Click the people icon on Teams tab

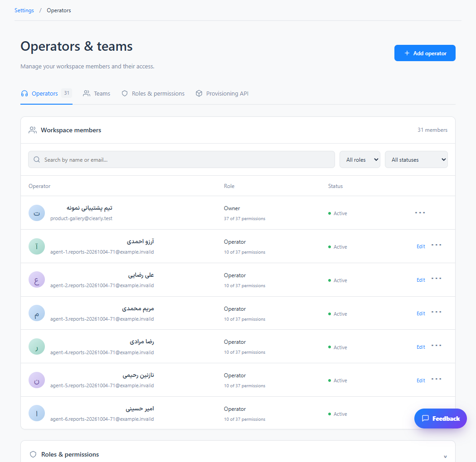tap(87, 93)
